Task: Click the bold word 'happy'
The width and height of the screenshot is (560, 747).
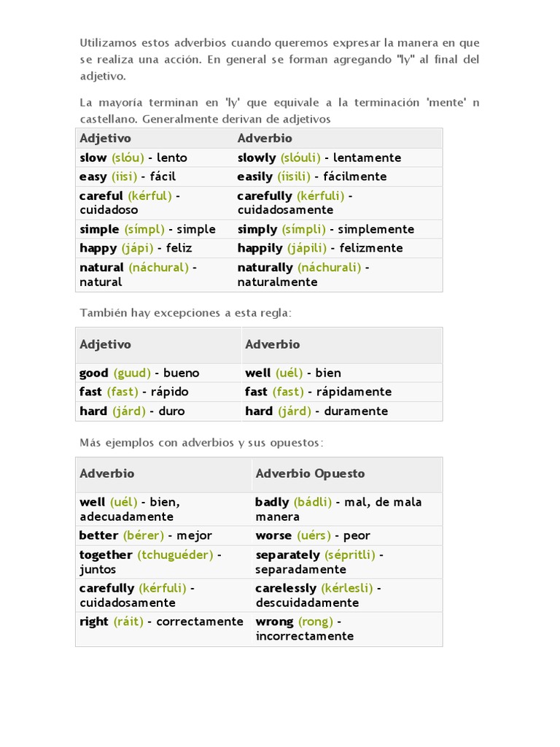Action: point(98,248)
